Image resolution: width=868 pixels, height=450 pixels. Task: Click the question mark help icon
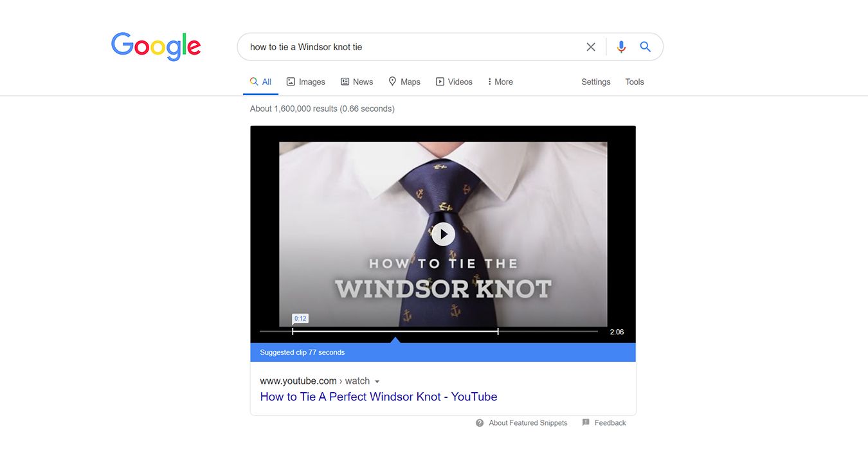point(480,423)
